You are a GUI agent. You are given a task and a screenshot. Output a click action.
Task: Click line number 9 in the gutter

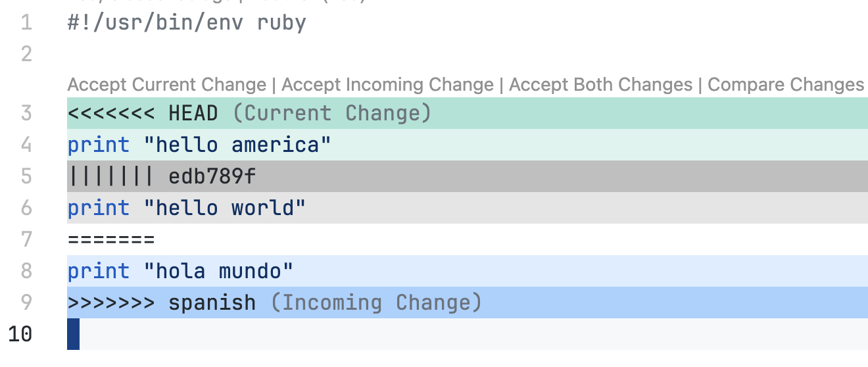pyautogui.click(x=26, y=303)
